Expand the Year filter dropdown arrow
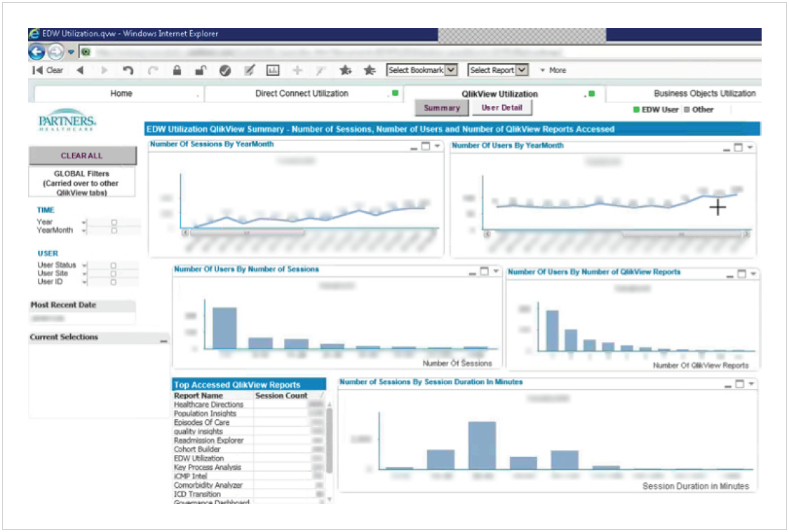 pos(84,222)
